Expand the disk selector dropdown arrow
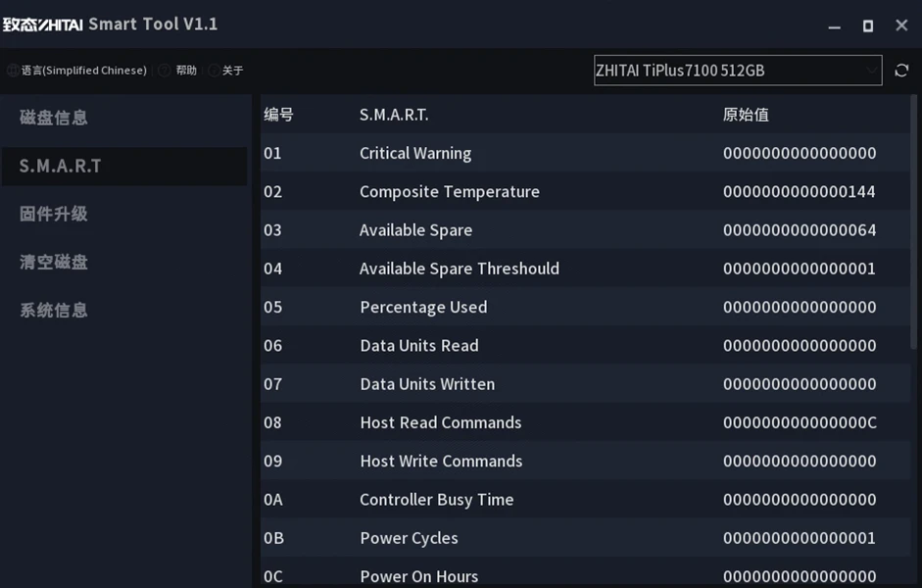 (x=871, y=71)
